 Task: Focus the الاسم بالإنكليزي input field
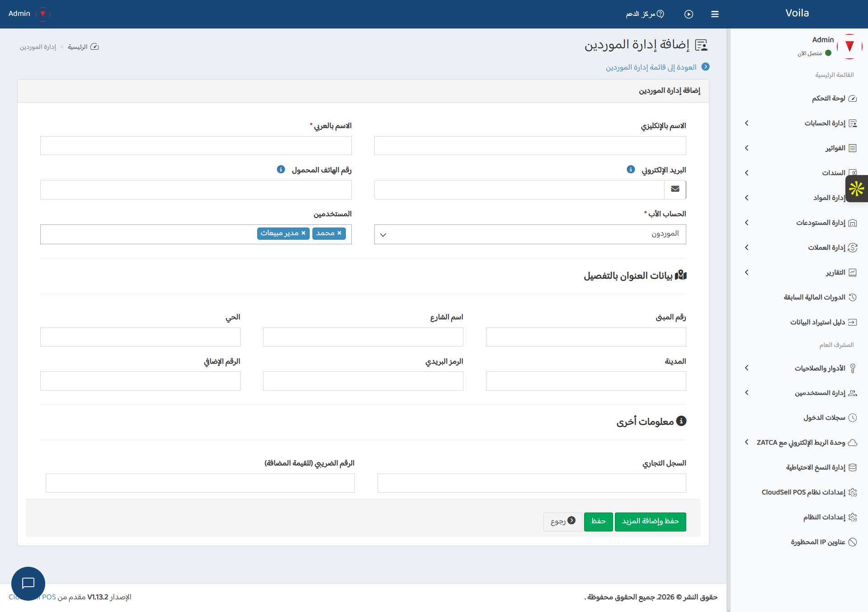coord(530,146)
